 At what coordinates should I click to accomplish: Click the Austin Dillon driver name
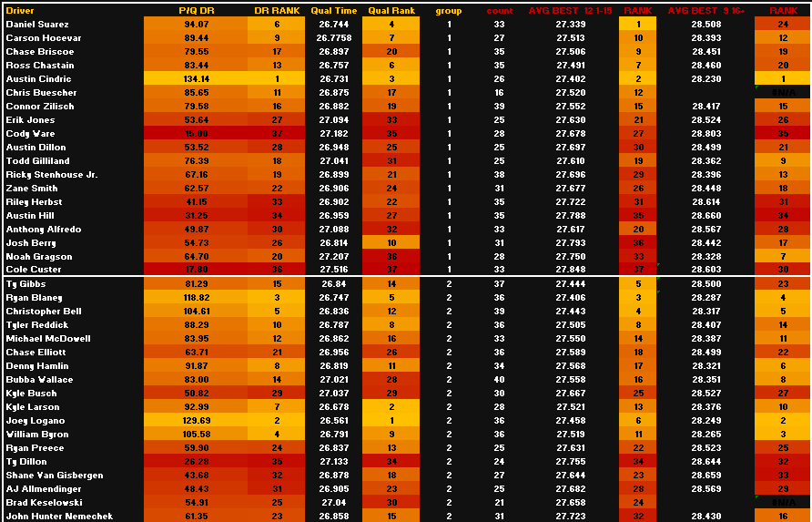tap(36, 148)
